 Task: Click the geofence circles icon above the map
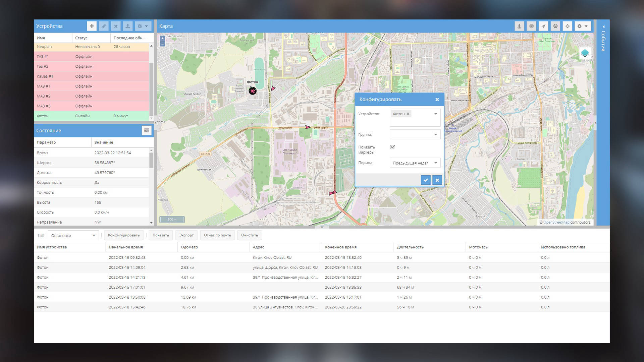tap(531, 26)
